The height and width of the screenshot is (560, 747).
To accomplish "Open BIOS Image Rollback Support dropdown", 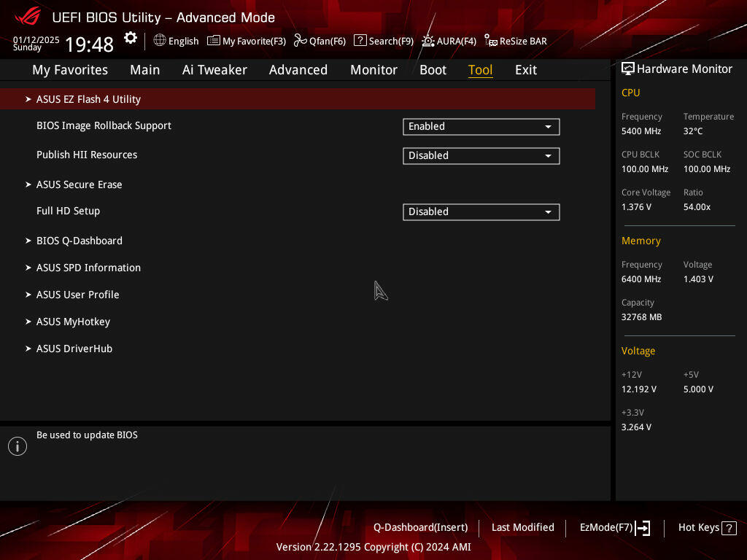I will (481, 127).
